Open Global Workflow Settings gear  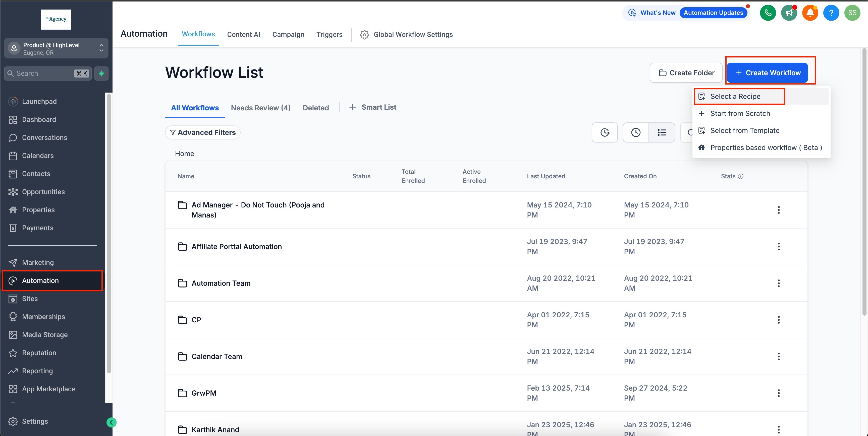point(364,35)
